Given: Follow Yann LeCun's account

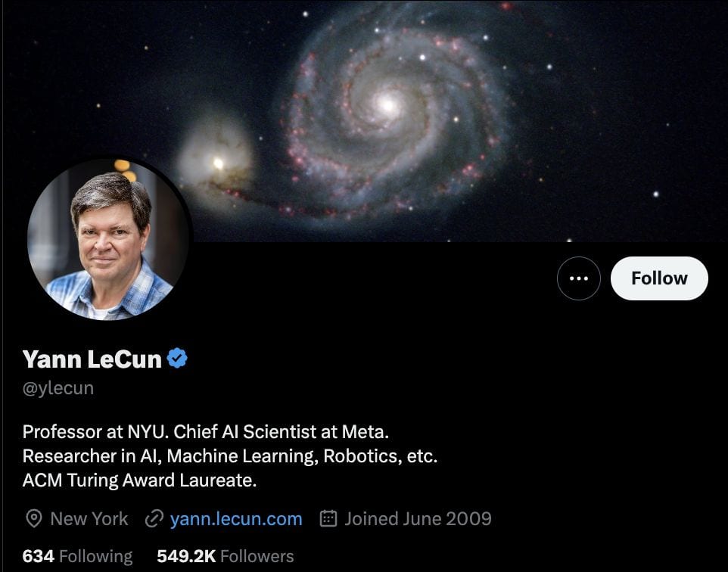Looking at the screenshot, I should [659, 278].
